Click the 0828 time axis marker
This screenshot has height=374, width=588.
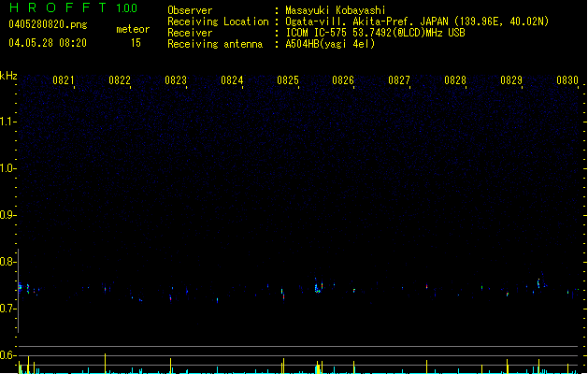[455, 79]
